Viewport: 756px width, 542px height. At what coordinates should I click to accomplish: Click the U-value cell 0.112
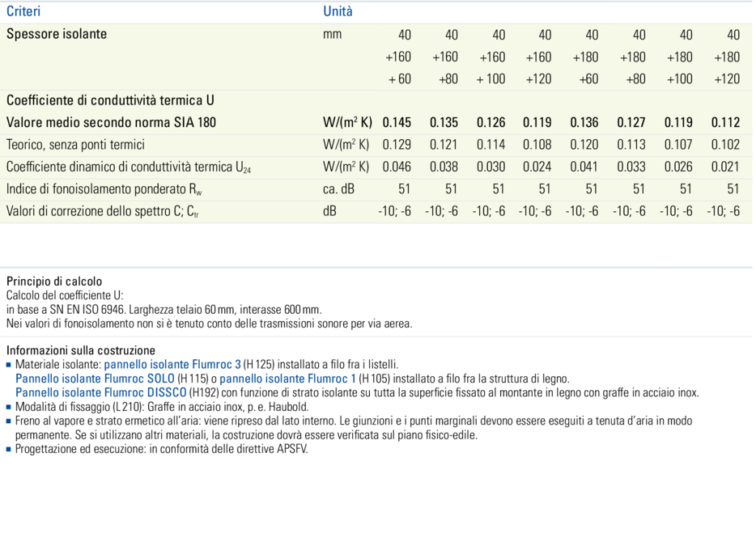725,123
